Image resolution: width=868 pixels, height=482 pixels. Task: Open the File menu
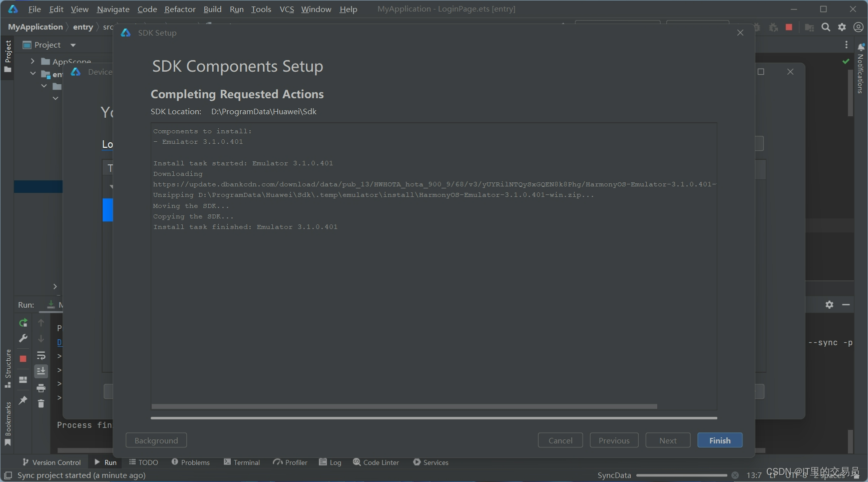[x=35, y=9]
